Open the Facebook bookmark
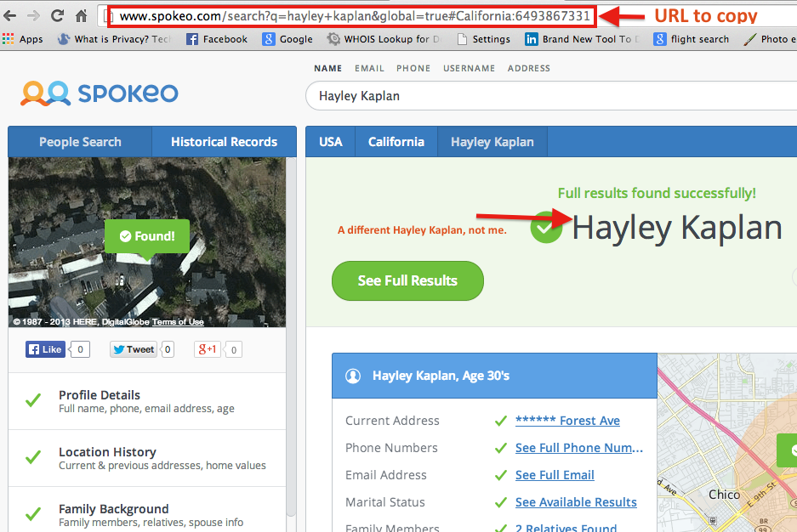This screenshot has height=532, width=797. [217, 39]
